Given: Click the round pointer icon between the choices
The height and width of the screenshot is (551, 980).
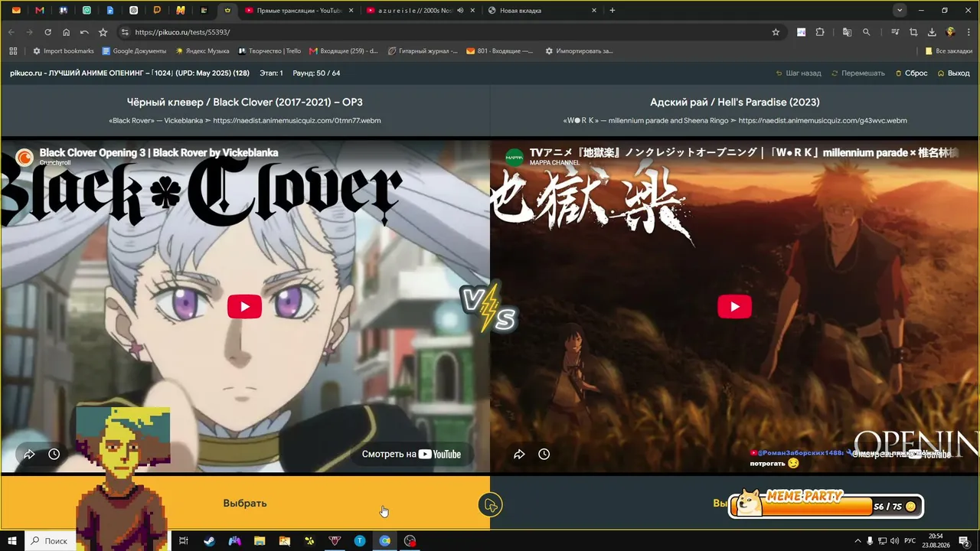Looking at the screenshot, I should tap(490, 504).
